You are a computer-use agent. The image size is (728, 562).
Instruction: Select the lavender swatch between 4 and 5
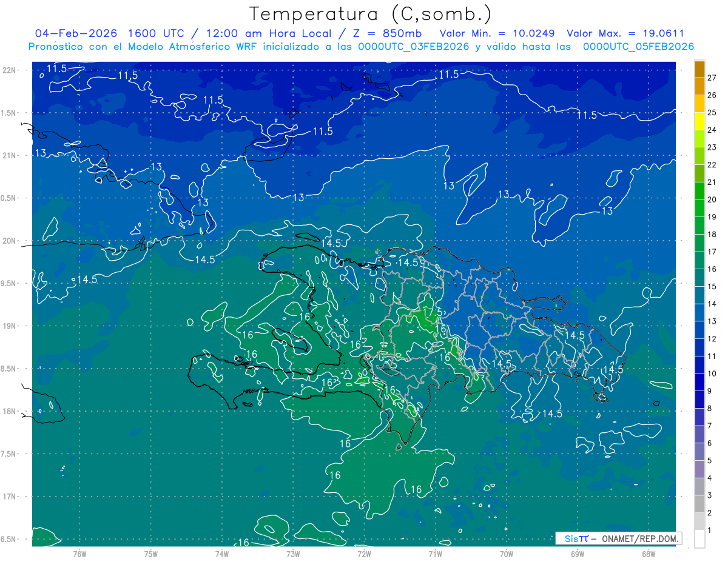tap(699, 469)
